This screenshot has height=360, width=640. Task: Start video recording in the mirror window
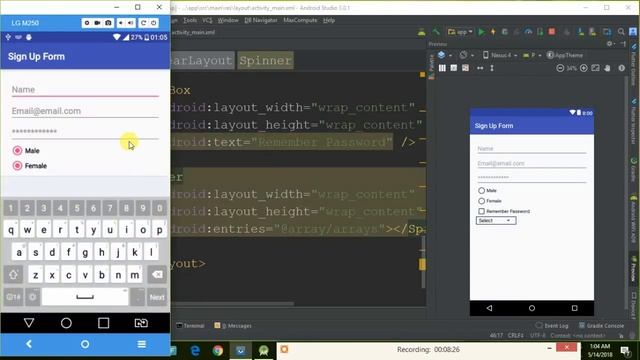[x=98, y=23]
